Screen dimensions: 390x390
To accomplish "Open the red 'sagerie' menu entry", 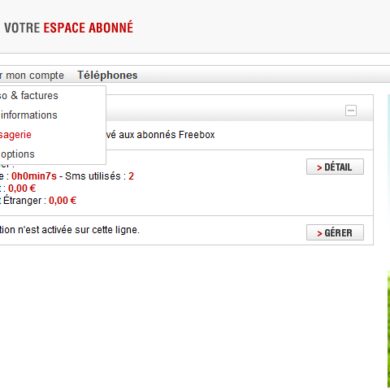I will click(16, 135).
